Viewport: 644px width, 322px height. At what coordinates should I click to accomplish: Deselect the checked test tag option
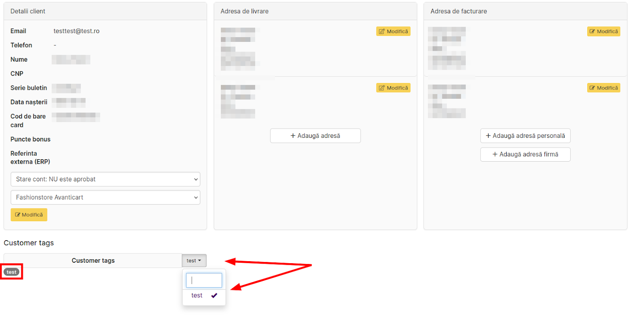click(197, 295)
